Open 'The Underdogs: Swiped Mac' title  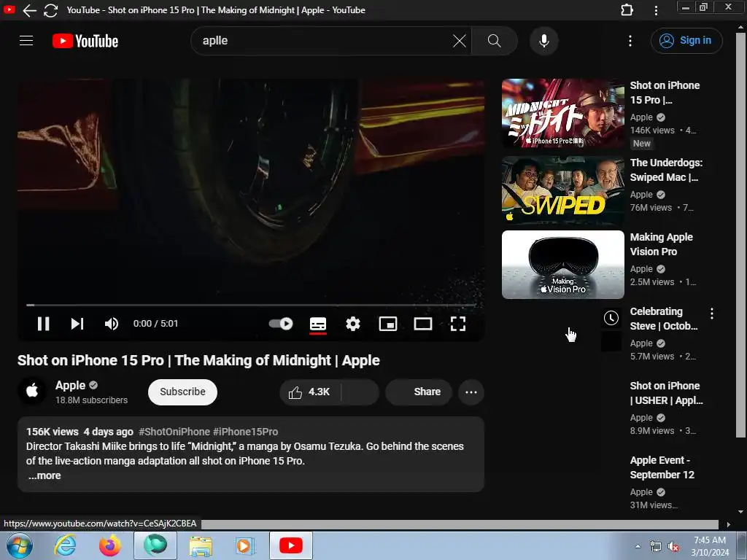pyautogui.click(x=666, y=169)
